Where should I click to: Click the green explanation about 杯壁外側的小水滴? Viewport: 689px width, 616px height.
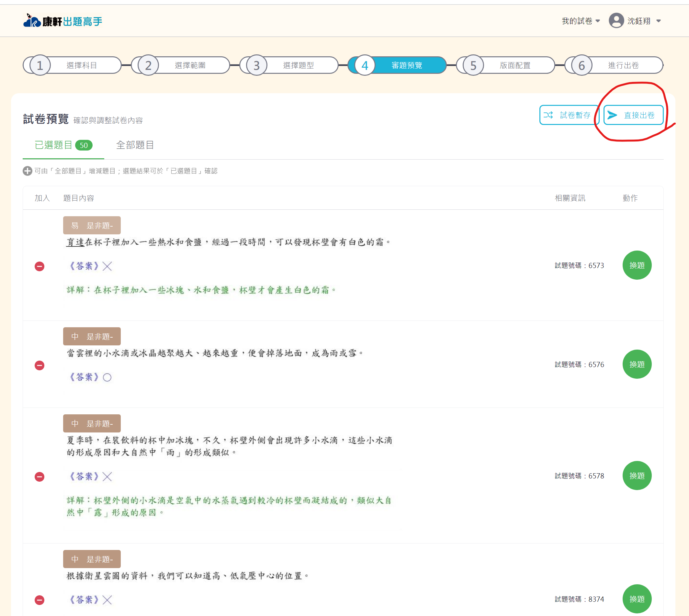(x=229, y=507)
